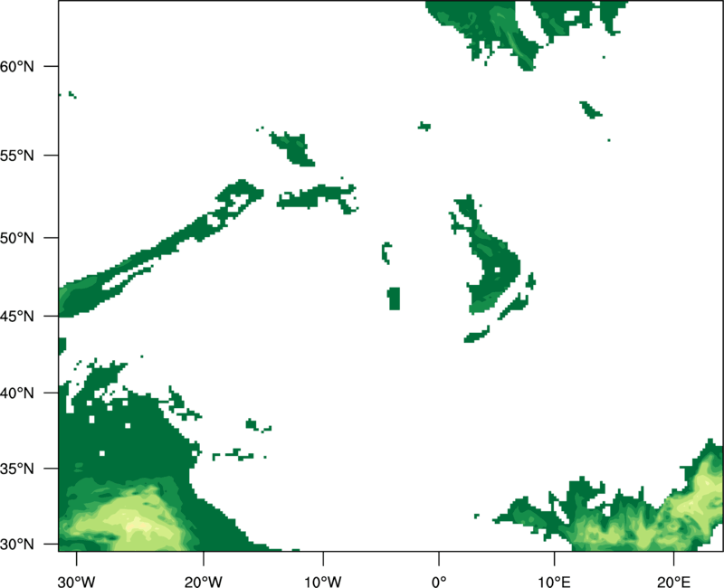Click the 30°N latitude label
Viewport: 724px width, 588px height.
pyautogui.click(x=17, y=545)
